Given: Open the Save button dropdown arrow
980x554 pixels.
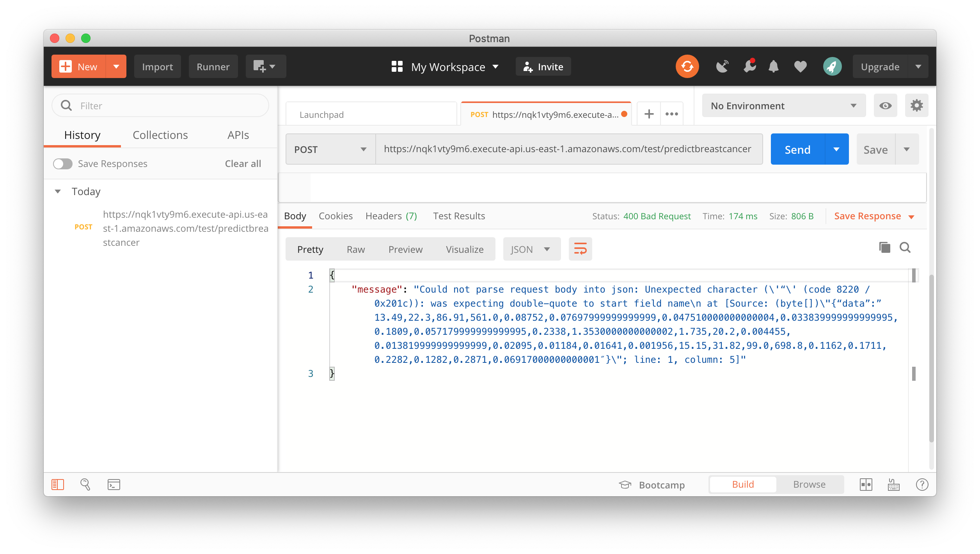Looking at the screenshot, I should (x=907, y=149).
